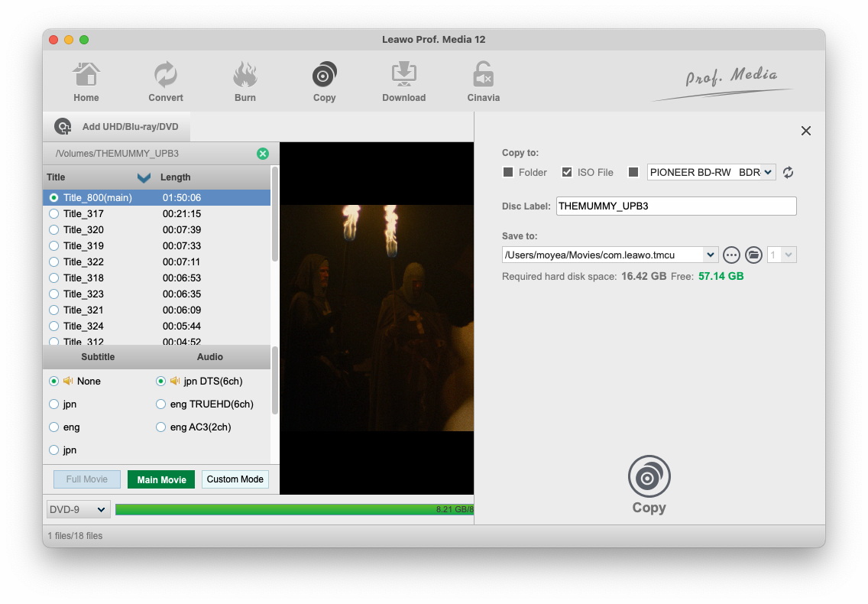Image resolution: width=868 pixels, height=604 pixels.
Task: Click the 00:21:15 length value
Action: coord(182,214)
